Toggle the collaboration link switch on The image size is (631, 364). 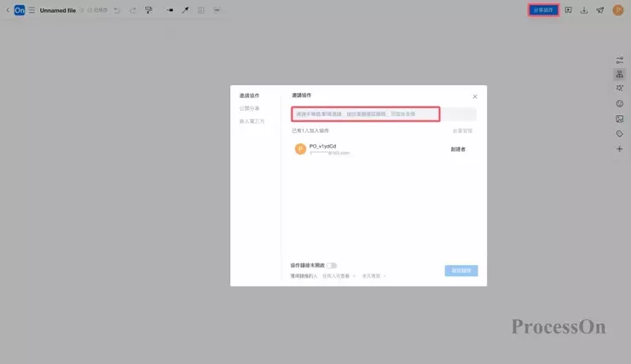[331, 266]
